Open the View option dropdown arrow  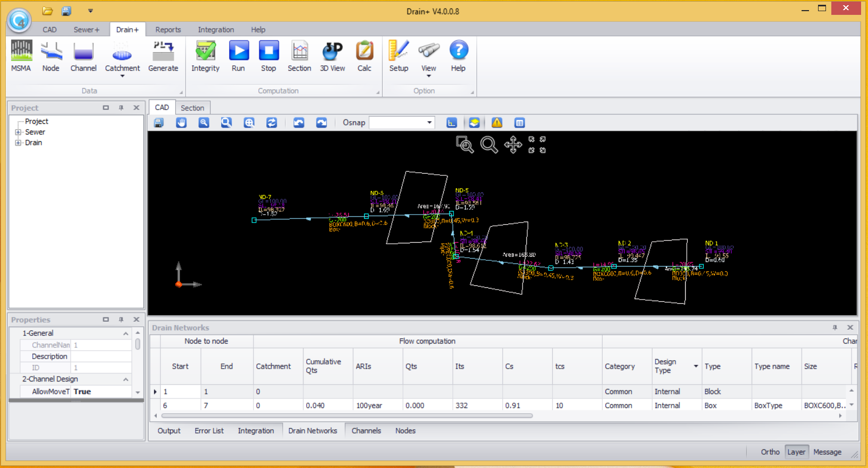[x=429, y=76]
